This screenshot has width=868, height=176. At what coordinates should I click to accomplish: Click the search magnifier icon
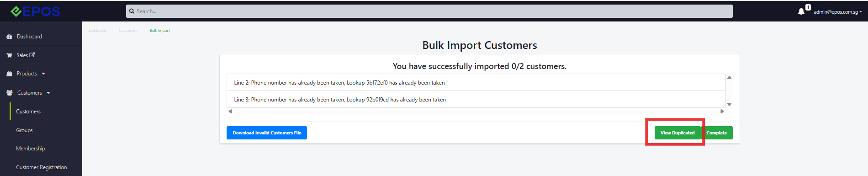pos(132,11)
